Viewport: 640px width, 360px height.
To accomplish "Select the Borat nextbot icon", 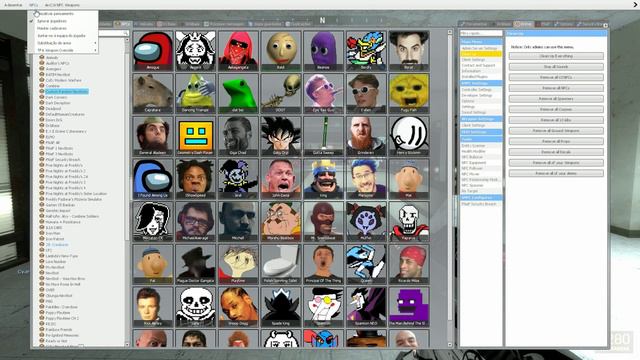I will point(409,51).
